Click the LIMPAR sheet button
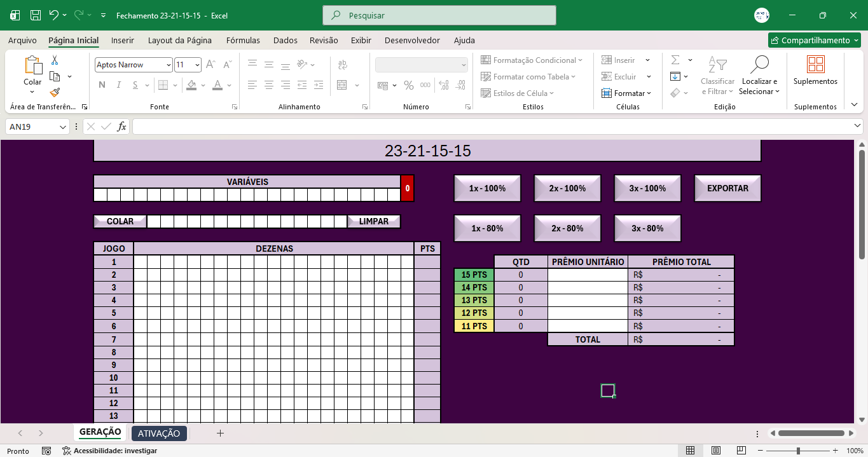This screenshot has height=457, width=868. (x=374, y=221)
